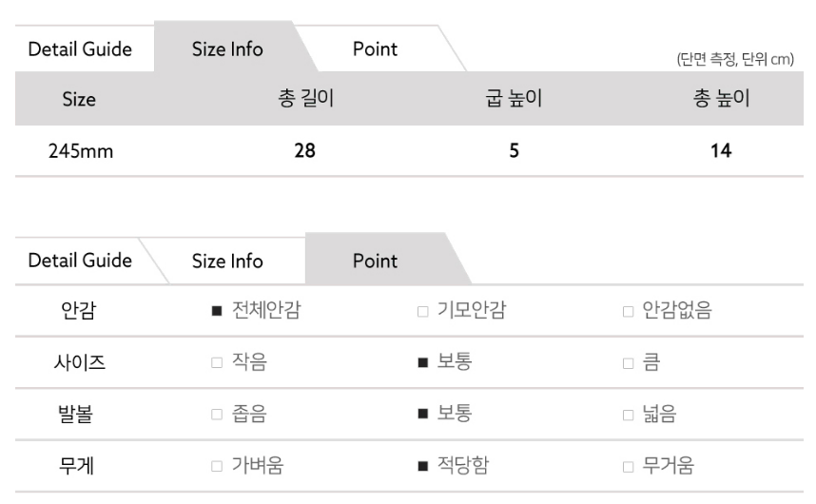
Task: Check the 기모안감 option
Action: 422,310
